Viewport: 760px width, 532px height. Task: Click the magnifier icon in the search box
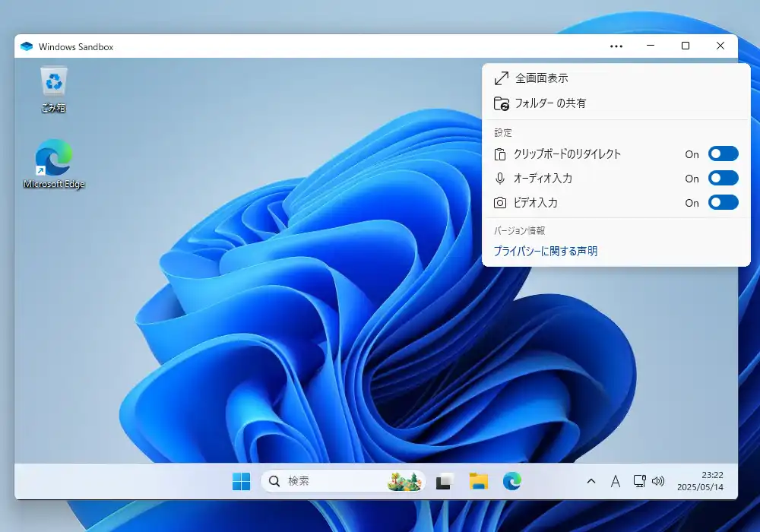point(274,481)
